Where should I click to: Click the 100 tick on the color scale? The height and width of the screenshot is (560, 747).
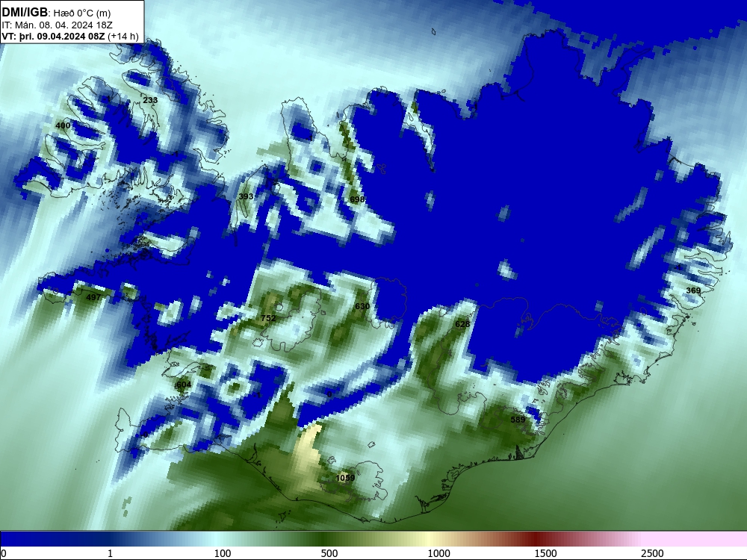click(x=223, y=553)
